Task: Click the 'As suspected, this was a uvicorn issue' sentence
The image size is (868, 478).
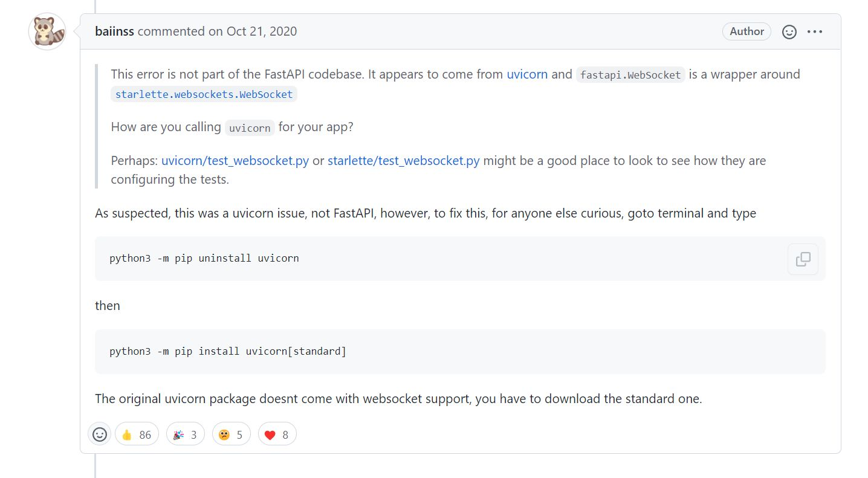Action: coord(426,213)
